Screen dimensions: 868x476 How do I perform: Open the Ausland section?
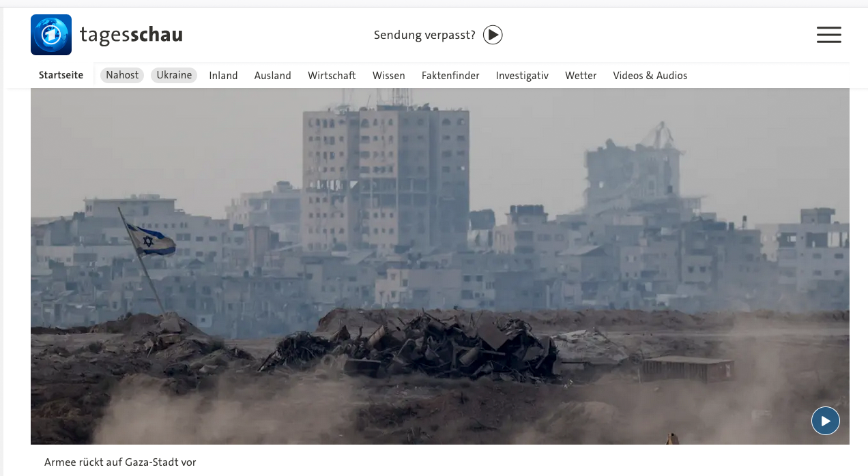[272, 76]
